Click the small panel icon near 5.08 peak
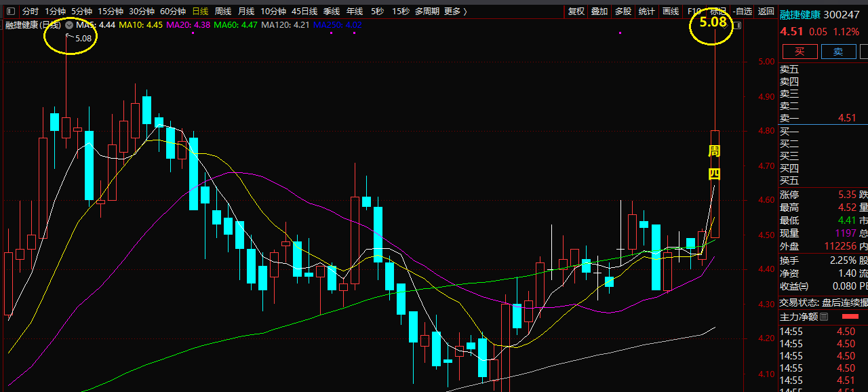The width and height of the screenshot is (868, 392). [738, 25]
